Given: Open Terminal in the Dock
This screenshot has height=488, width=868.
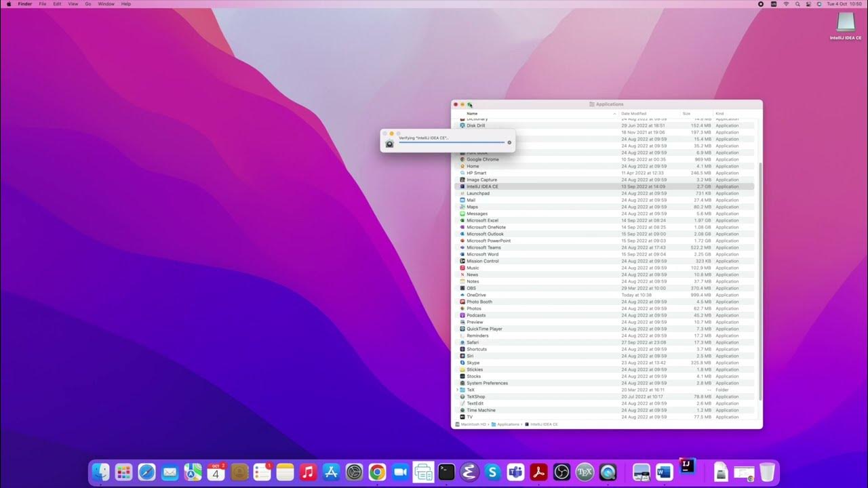Looking at the screenshot, I should click(446, 472).
